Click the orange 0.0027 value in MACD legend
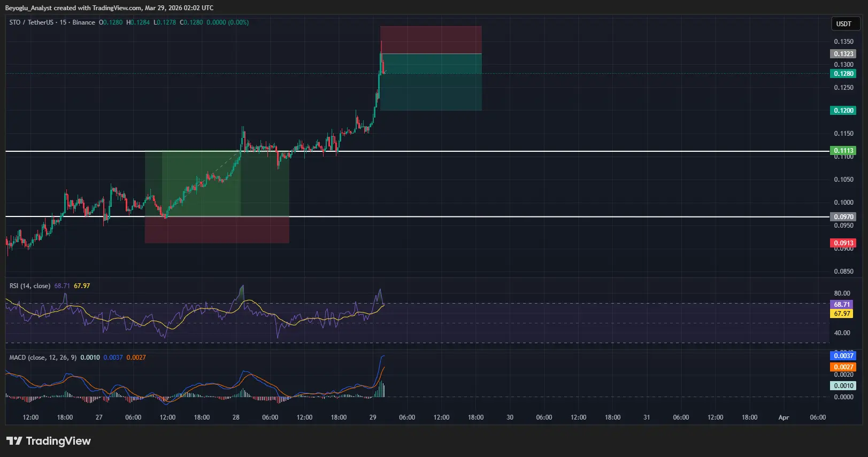This screenshot has height=457, width=868. 136,358
